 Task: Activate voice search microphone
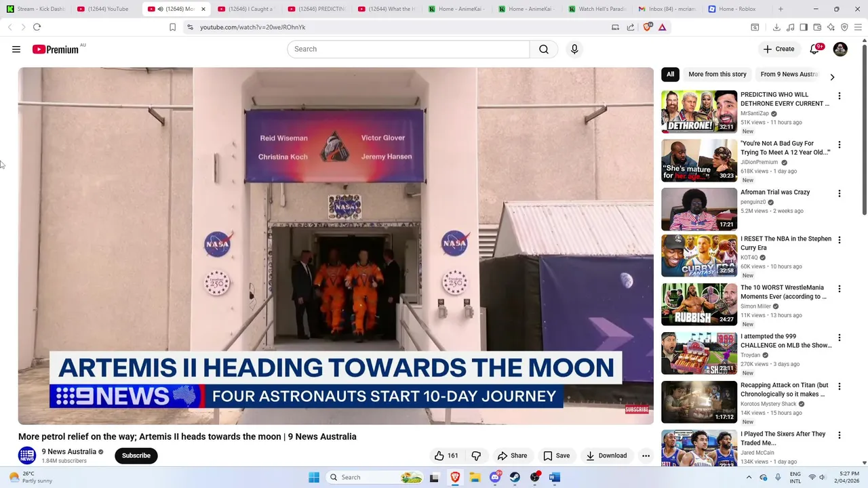point(574,49)
